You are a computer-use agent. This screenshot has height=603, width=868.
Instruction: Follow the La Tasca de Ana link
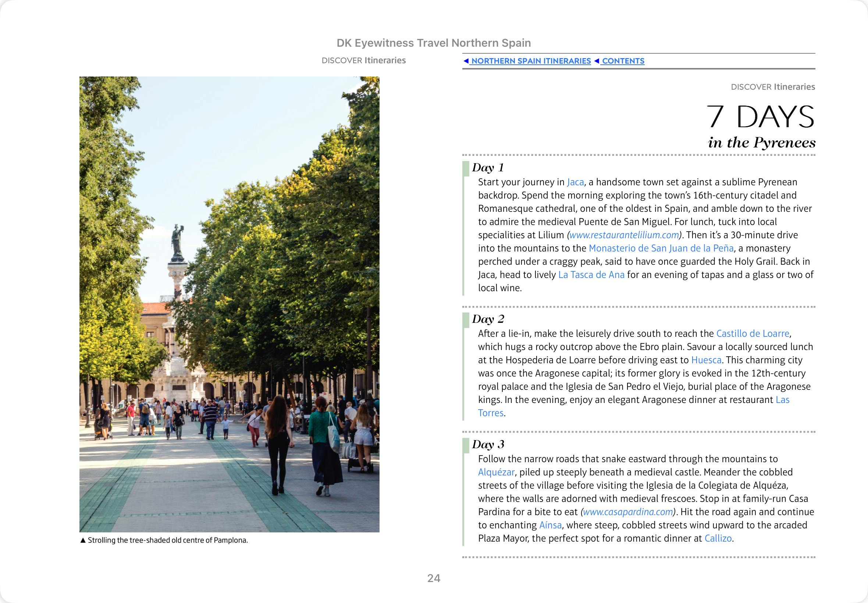point(591,275)
